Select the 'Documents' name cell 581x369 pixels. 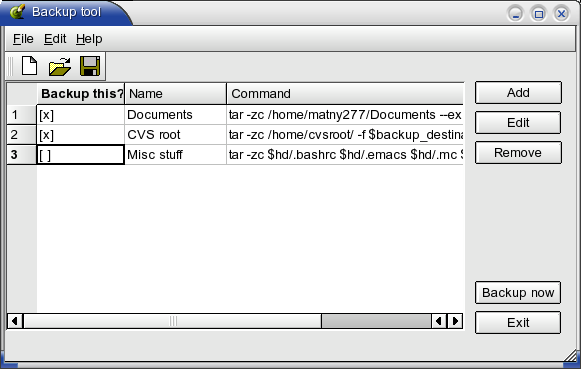pyautogui.click(x=175, y=115)
